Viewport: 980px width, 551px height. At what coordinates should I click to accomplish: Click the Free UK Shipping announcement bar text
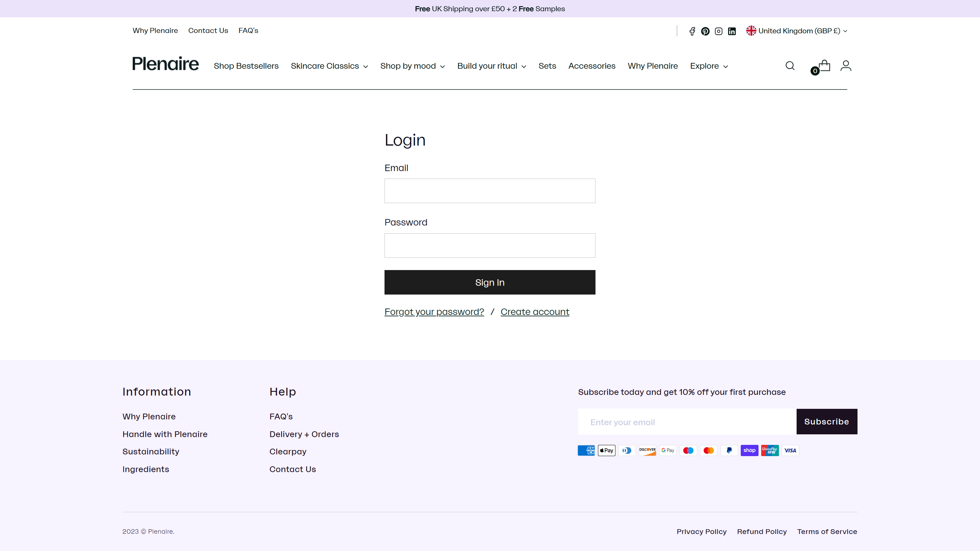(490, 9)
